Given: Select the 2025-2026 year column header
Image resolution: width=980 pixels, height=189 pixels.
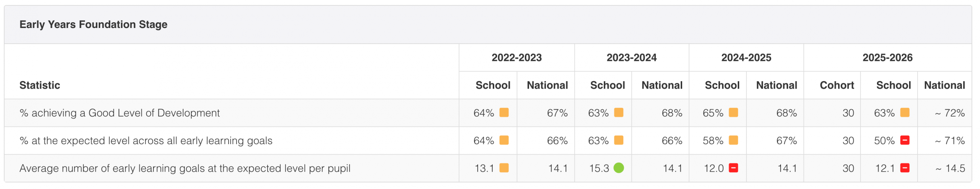Looking at the screenshot, I should [887, 58].
